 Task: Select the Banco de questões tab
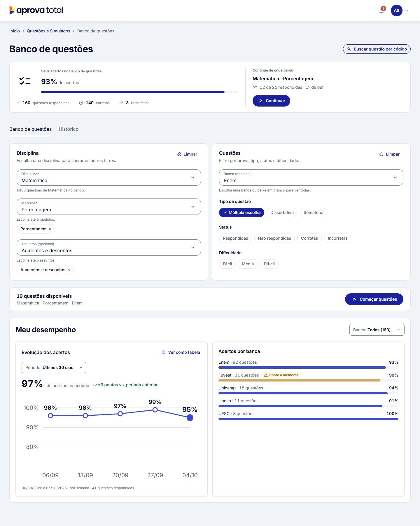tap(30, 129)
